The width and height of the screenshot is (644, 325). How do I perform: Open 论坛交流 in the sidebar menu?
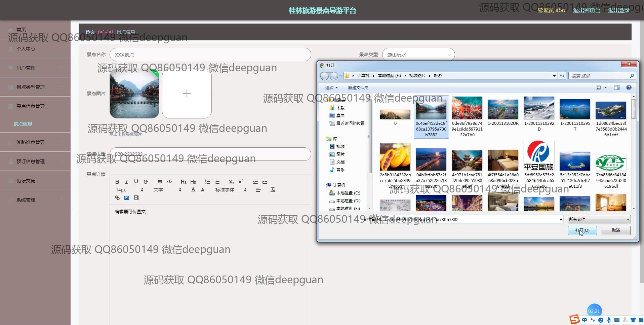pyautogui.click(x=26, y=181)
